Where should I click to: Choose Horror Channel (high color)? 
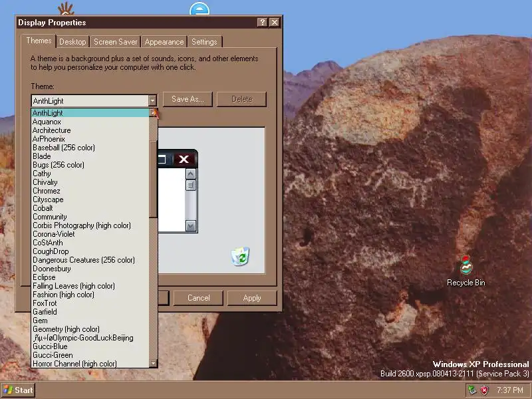click(90, 364)
